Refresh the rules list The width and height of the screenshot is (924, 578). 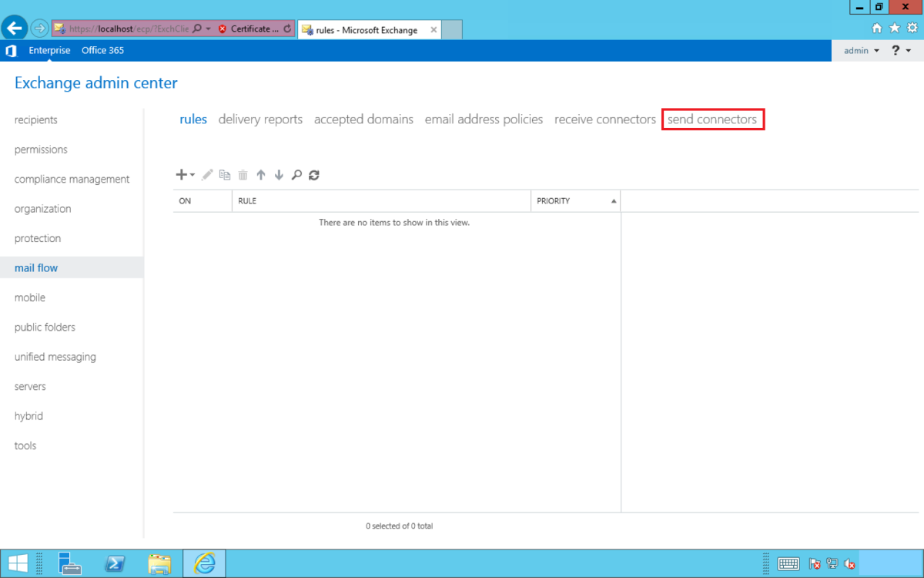pyautogui.click(x=314, y=174)
